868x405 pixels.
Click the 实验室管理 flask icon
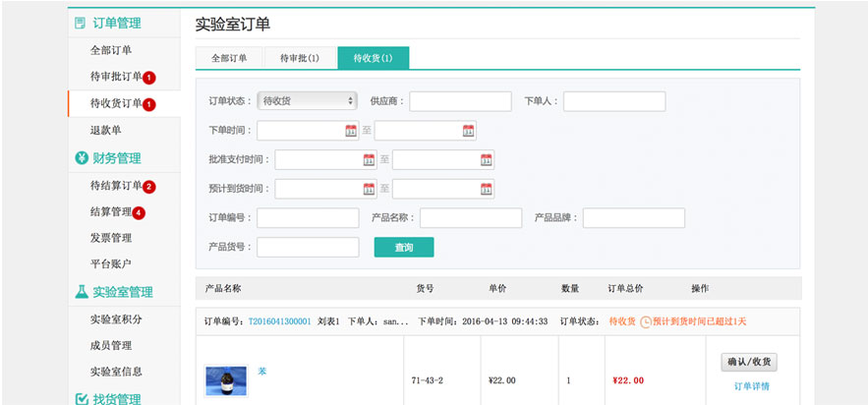(82, 292)
